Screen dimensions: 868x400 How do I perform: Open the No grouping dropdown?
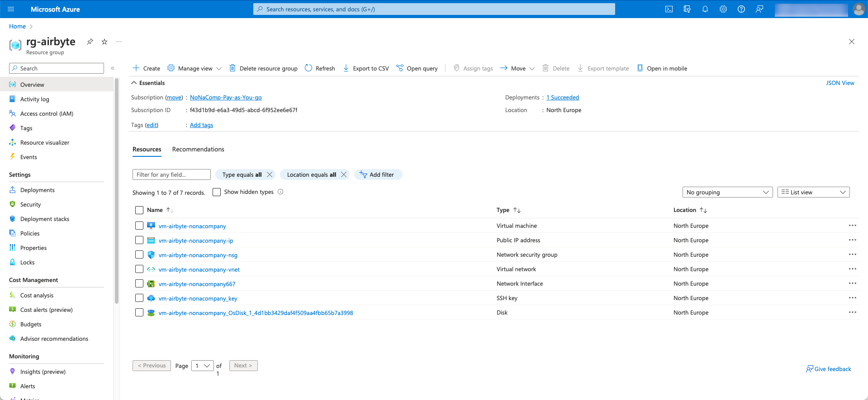click(727, 192)
